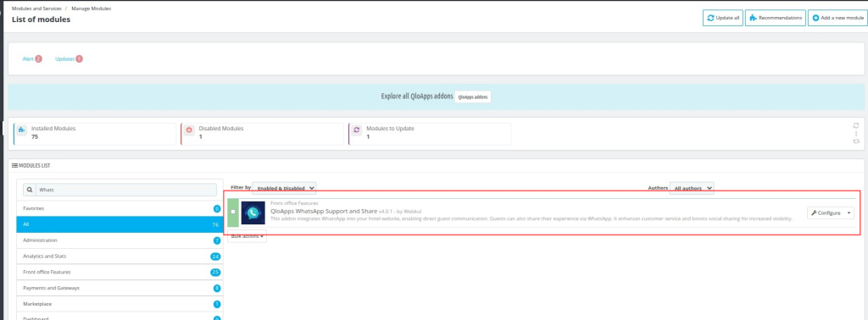Click the search magnifier icon
The width and height of the screenshot is (868, 320).
30,190
